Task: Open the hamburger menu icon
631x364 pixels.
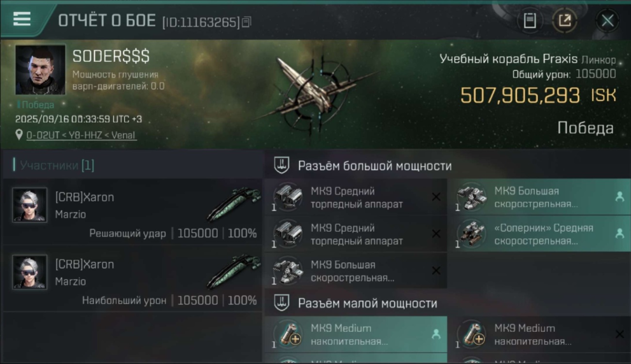Action: [x=21, y=19]
